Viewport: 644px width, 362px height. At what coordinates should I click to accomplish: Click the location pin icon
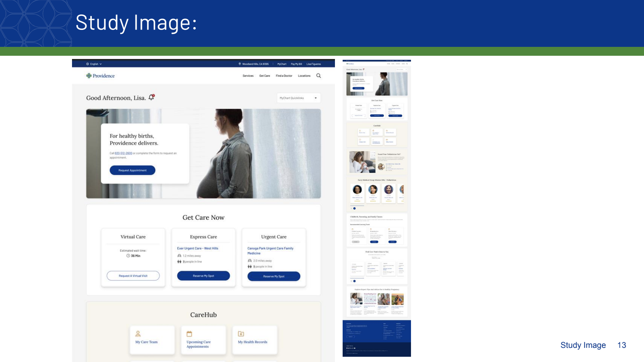[x=240, y=64]
